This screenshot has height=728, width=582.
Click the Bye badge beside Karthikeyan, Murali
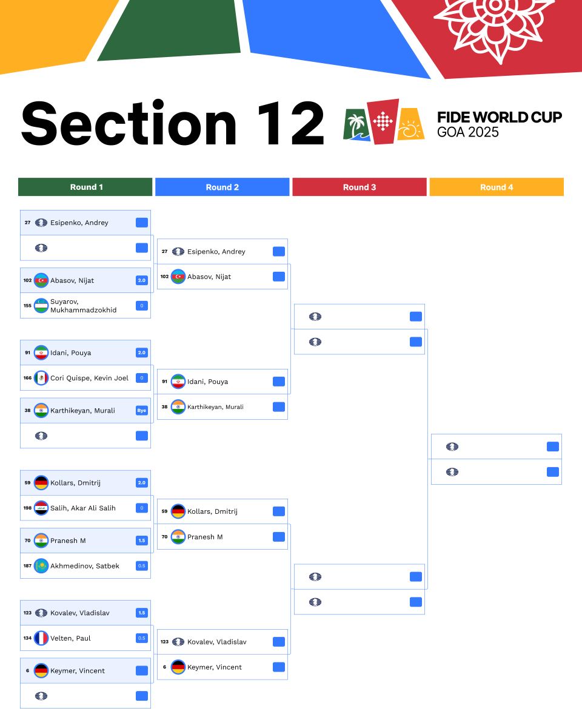pyautogui.click(x=142, y=410)
